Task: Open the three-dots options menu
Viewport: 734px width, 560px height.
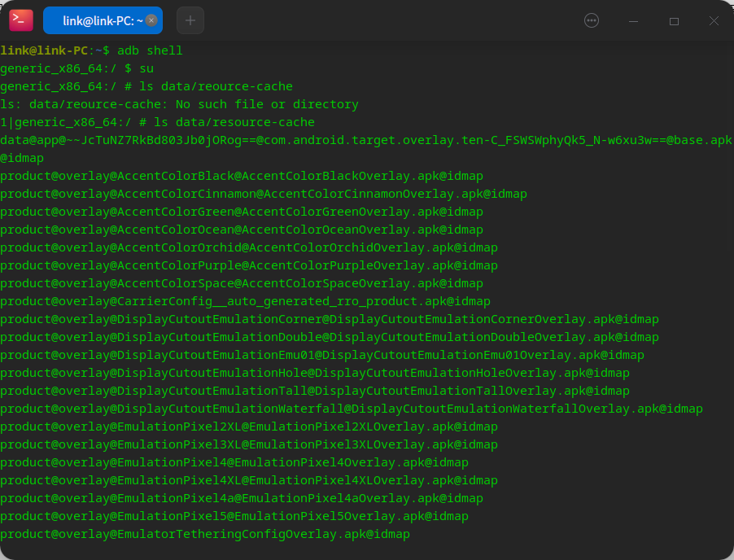Action: click(592, 20)
